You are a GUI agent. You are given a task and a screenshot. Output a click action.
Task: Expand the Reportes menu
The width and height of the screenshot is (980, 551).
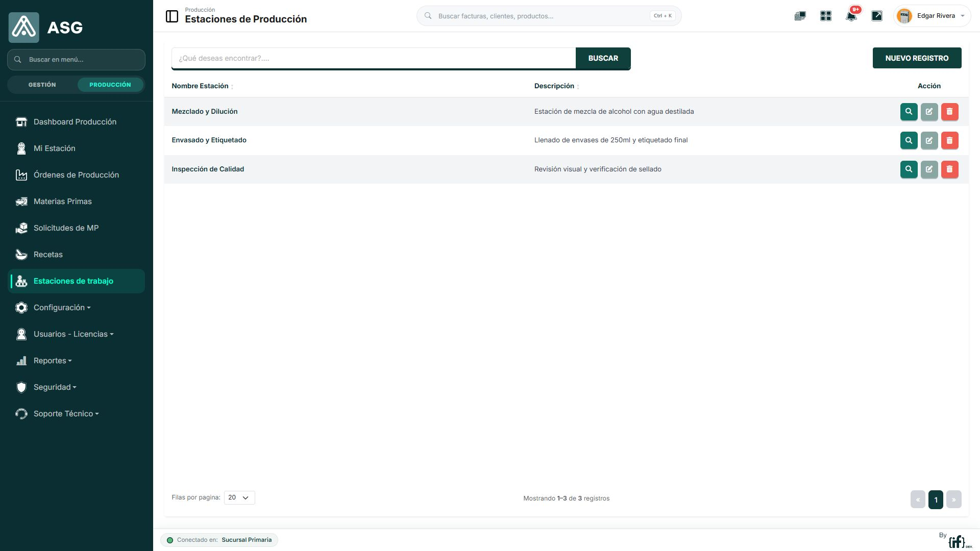coord(77,361)
